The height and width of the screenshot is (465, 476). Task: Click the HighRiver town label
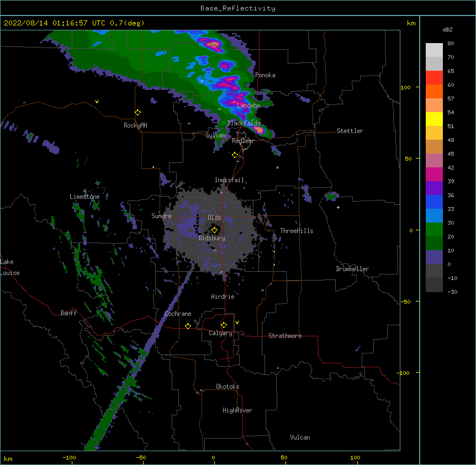point(237,410)
